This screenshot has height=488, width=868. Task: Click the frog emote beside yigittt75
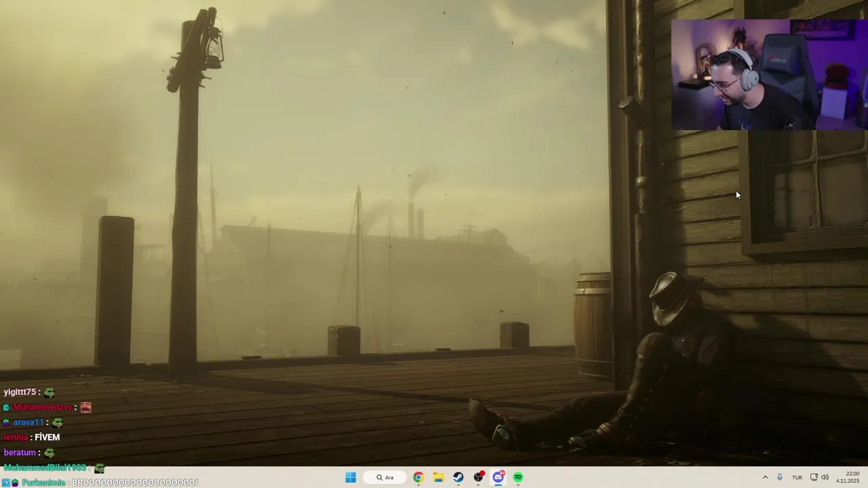click(50, 392)
